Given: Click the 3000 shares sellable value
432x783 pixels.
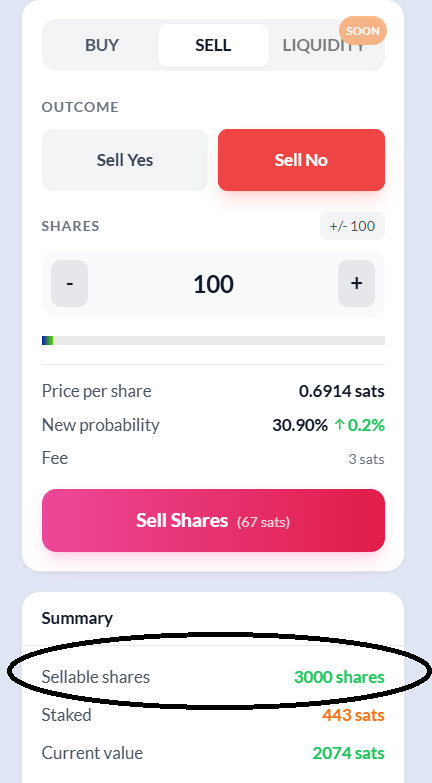Looking at the screenshot, I should click(x=339, y=677).
